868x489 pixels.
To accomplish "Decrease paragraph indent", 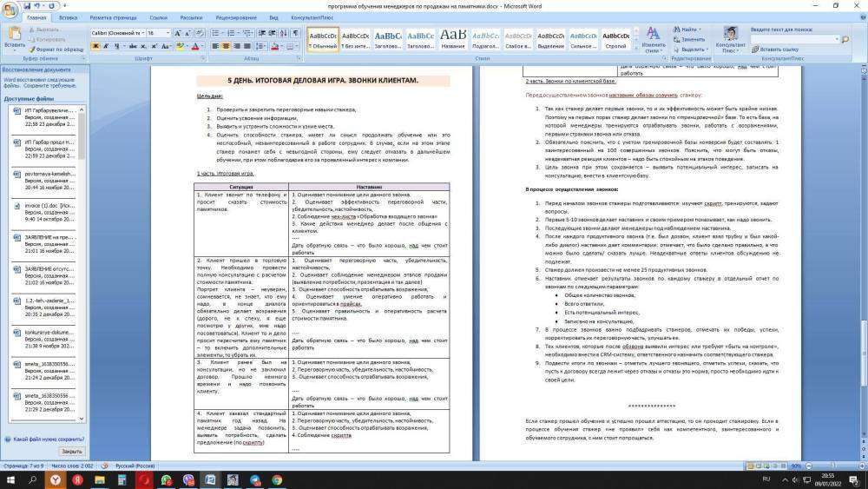I will 262,33.
